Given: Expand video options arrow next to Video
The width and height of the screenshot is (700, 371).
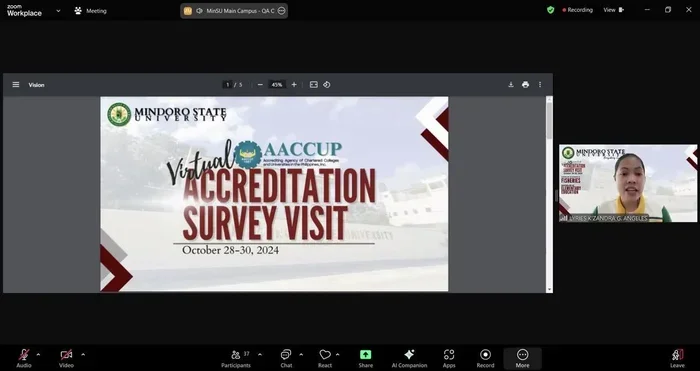Looking at the screenshot, I should (x=83, y=355).
